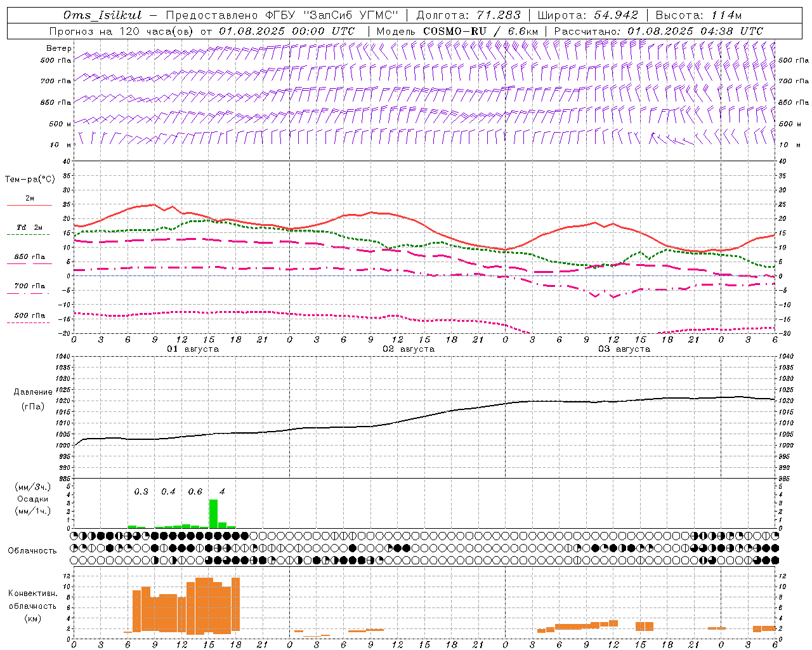Click the Oms_Isilkul station name in header

tap(103, 15)
